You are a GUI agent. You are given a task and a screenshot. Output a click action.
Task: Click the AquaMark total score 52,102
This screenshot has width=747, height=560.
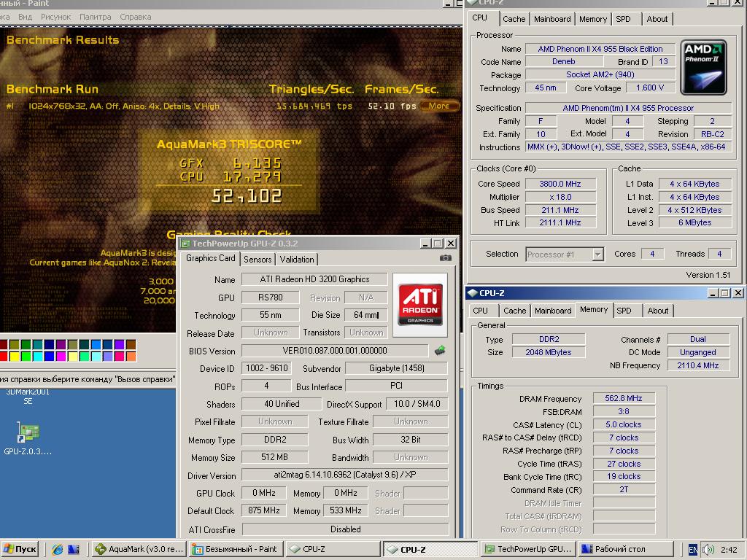247,195
